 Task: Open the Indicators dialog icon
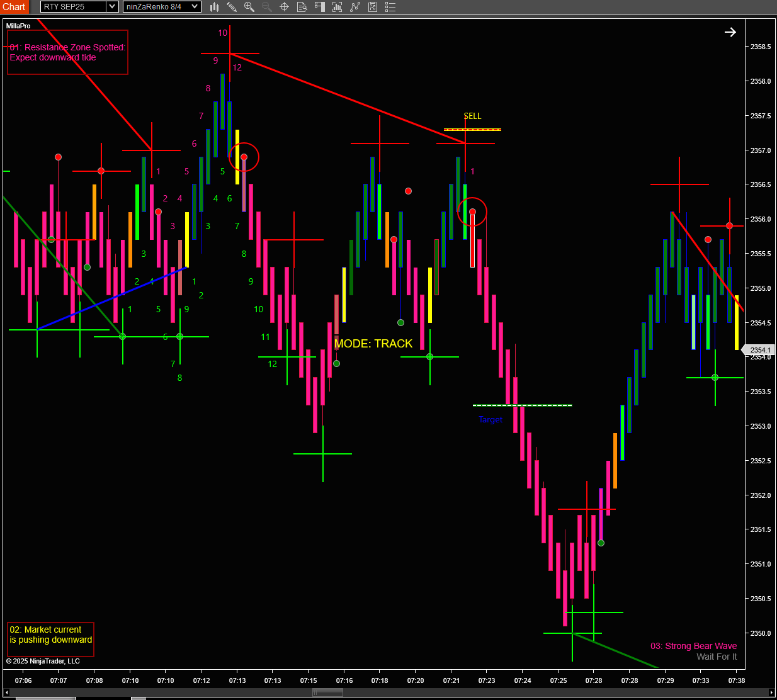click(337, 7)
